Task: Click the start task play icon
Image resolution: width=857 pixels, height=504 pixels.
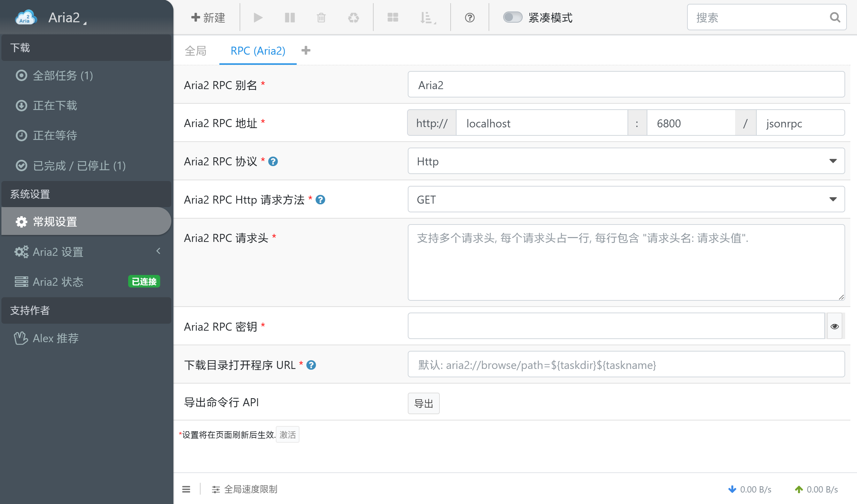Action: click(258, 17)
